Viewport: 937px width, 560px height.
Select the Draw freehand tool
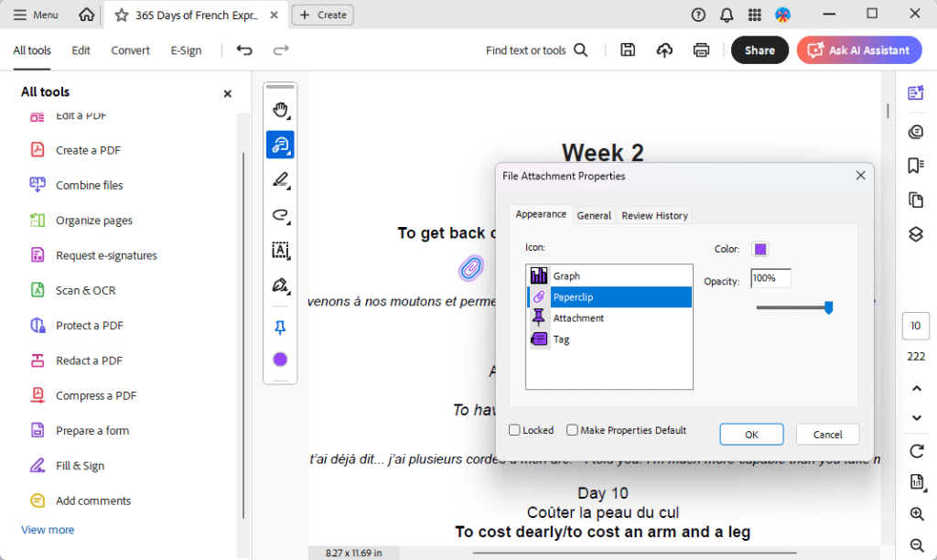[280, 216]
